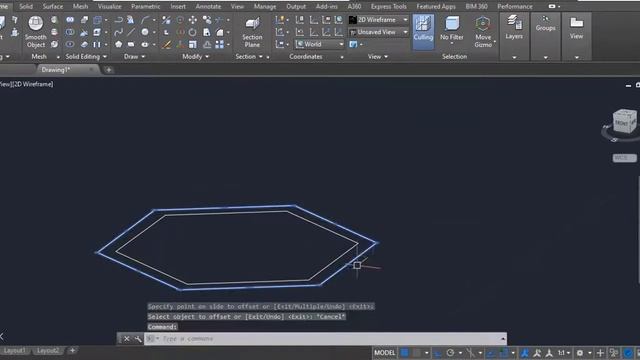Viewport: 640px width, 360px height.
Task: Select the Polyline tool in Draw panel
Action: tap(119, 20)
